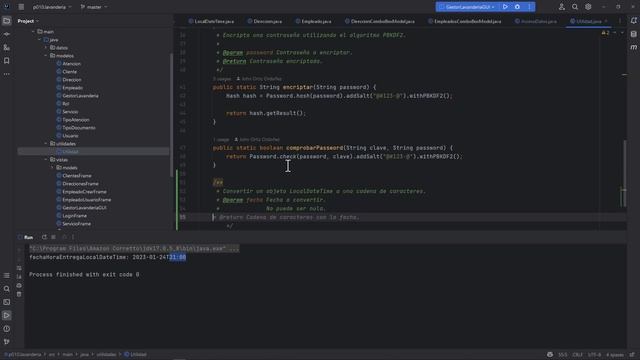Collapse the main folder in tree

tap(33, 31)
